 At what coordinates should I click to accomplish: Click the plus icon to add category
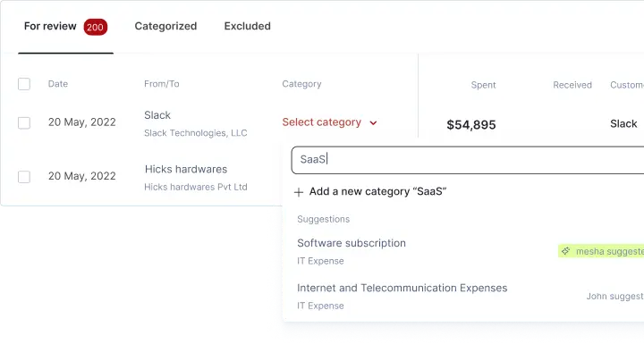299,192
